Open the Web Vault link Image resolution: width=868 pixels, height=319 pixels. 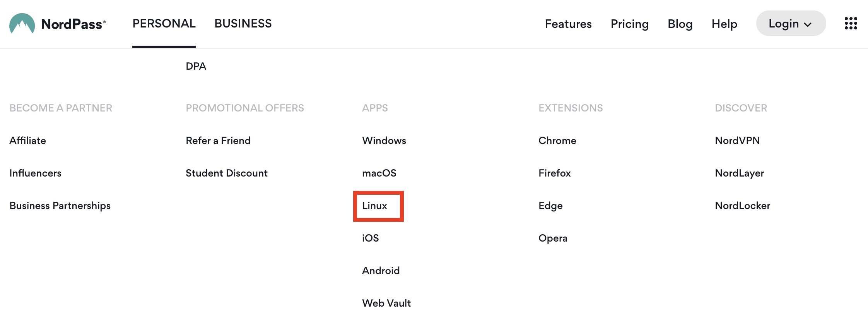coord(386,303)
